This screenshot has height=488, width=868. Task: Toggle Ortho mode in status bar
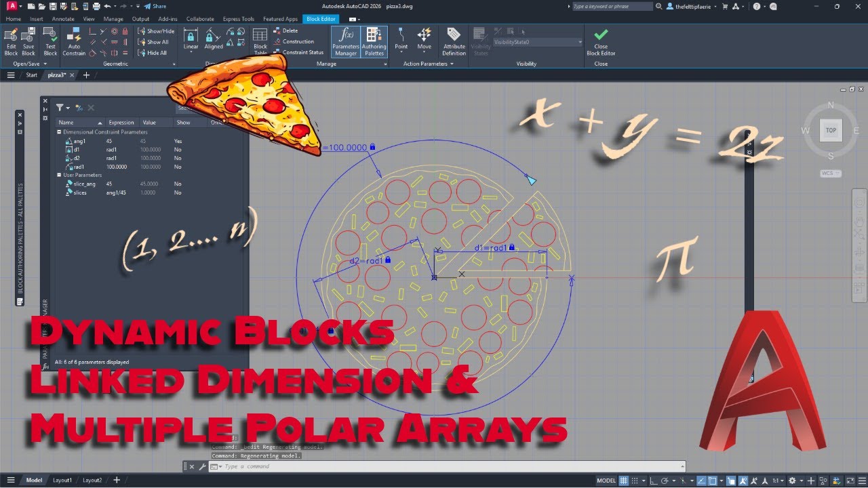point(654,481)
